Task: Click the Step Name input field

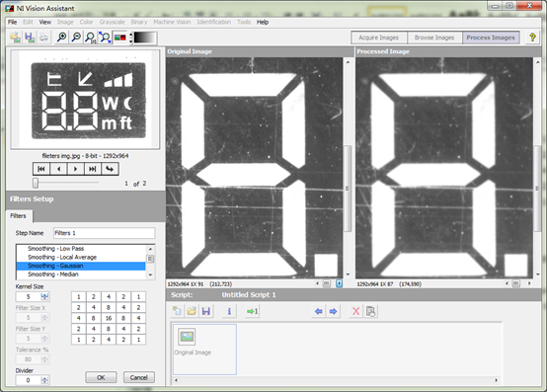Action: coord(104,233)
